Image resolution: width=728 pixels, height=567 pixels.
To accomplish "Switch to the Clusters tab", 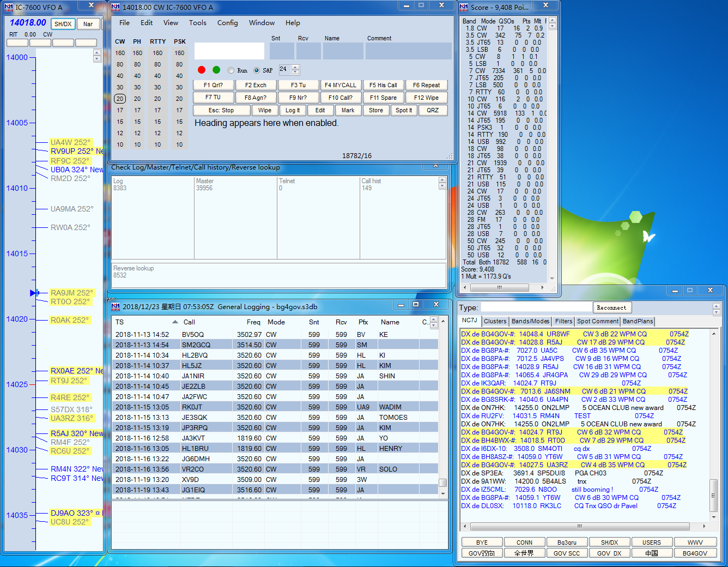I will pos(495,322).
